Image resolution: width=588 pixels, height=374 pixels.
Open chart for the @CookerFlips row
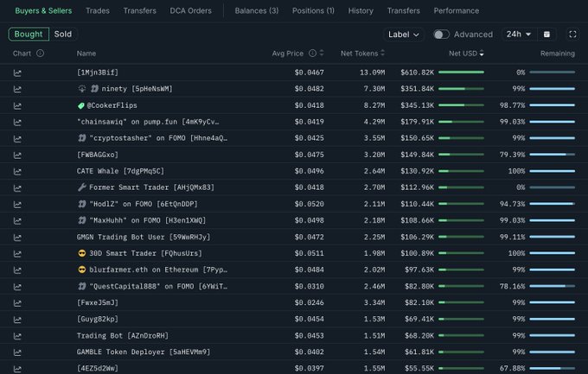[x=17, y=105]
